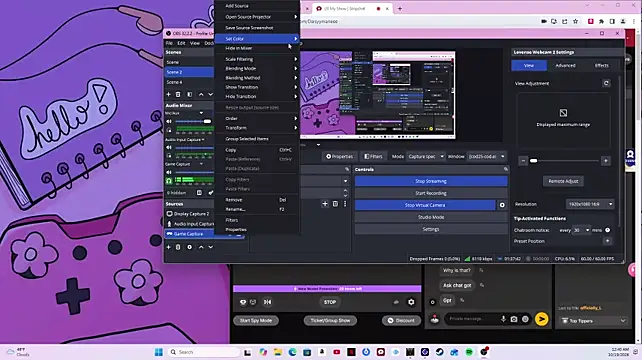
Task: Click Remote Adjust button
Action: pyautogui.click(x=563, y=181)
